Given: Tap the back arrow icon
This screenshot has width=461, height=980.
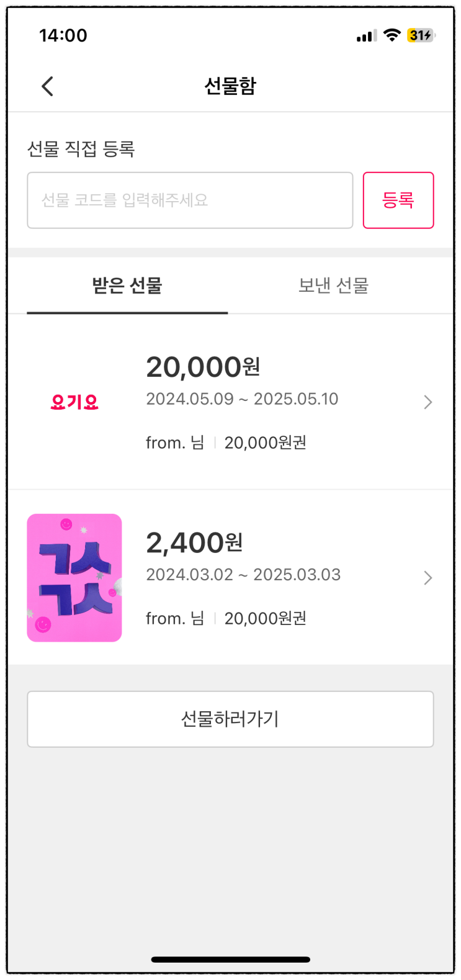Looking at the screenshot, I should [47, 86].
